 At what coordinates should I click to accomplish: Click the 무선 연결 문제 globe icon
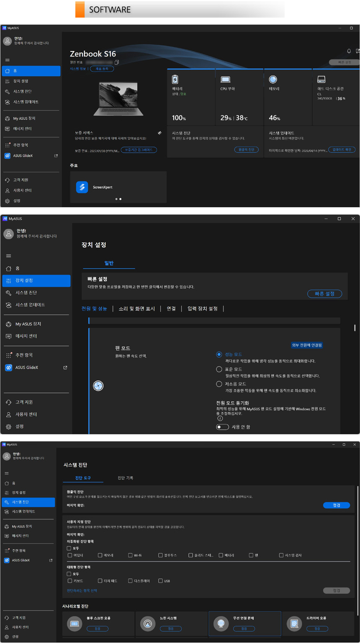221,624
